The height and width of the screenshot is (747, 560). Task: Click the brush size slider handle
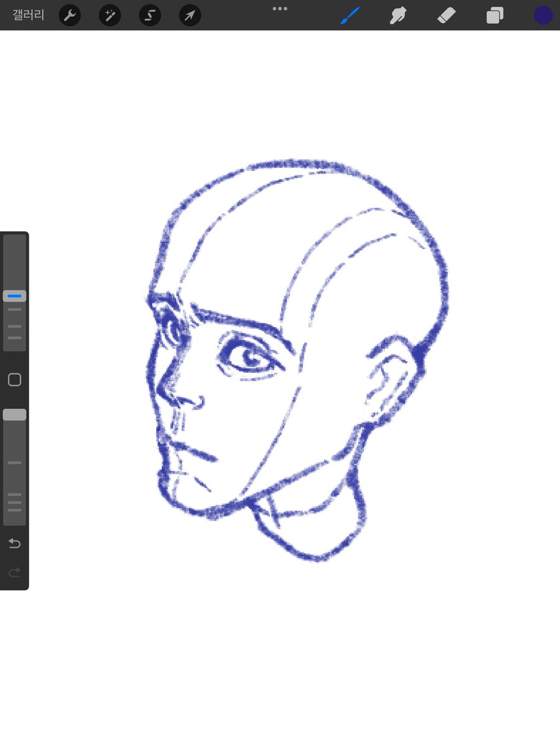coord(14,296)
